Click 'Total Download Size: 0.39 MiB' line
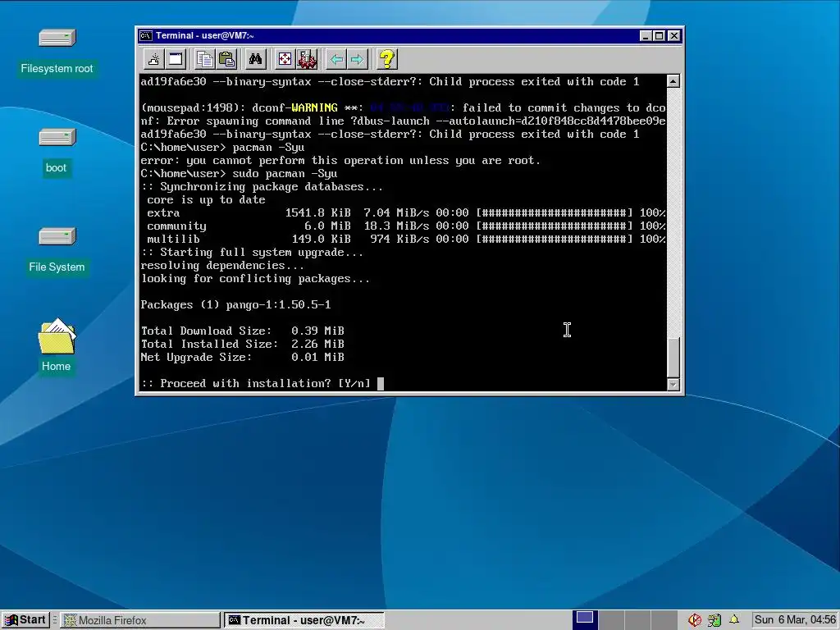The image size is (840, 630). tap(242, 331)
